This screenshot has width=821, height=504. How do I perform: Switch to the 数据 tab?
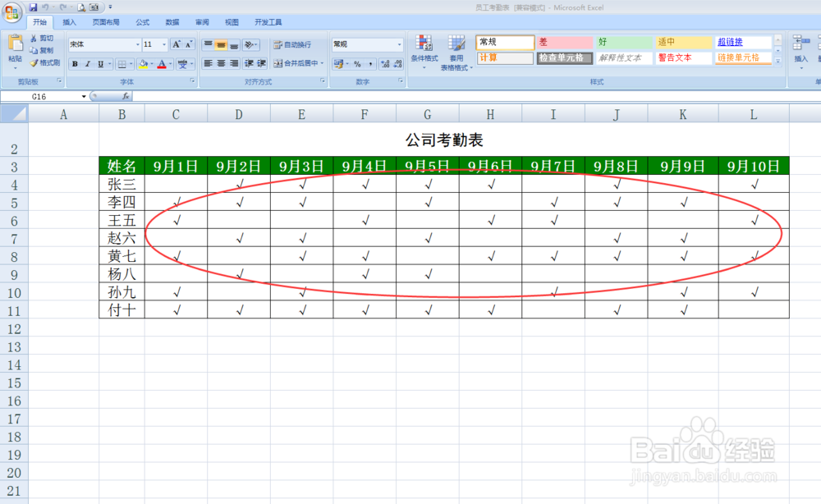tap(172, 22)
